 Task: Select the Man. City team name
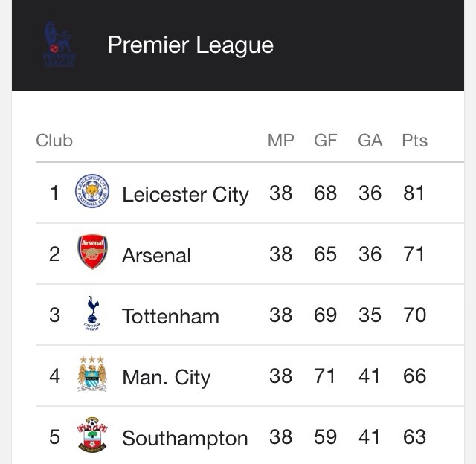coord(167,378)
